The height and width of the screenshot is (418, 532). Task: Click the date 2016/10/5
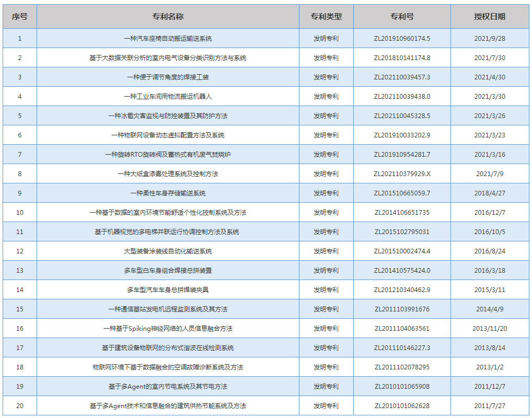490,232
